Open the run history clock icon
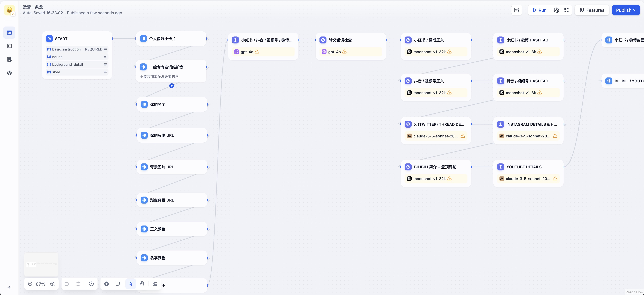644x295 pixels. (x=556, y=10)
